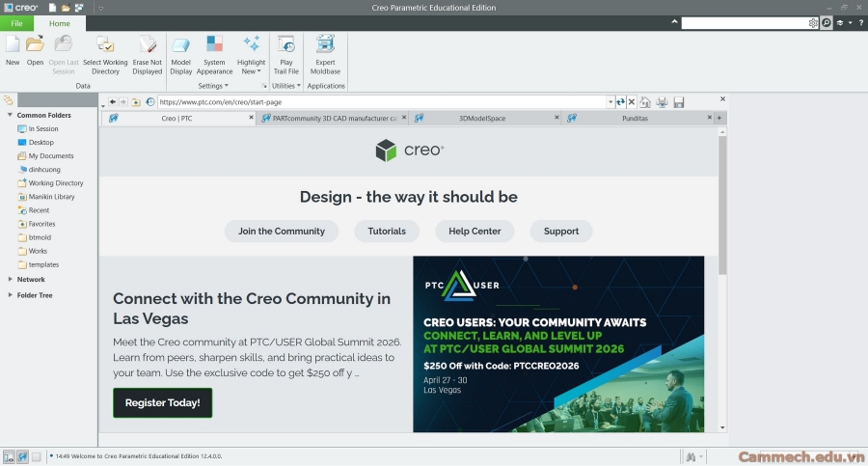Viewport: 868px width, 466px height.
Task: Stop loading the browser page
Action: [x=631, y=102]
